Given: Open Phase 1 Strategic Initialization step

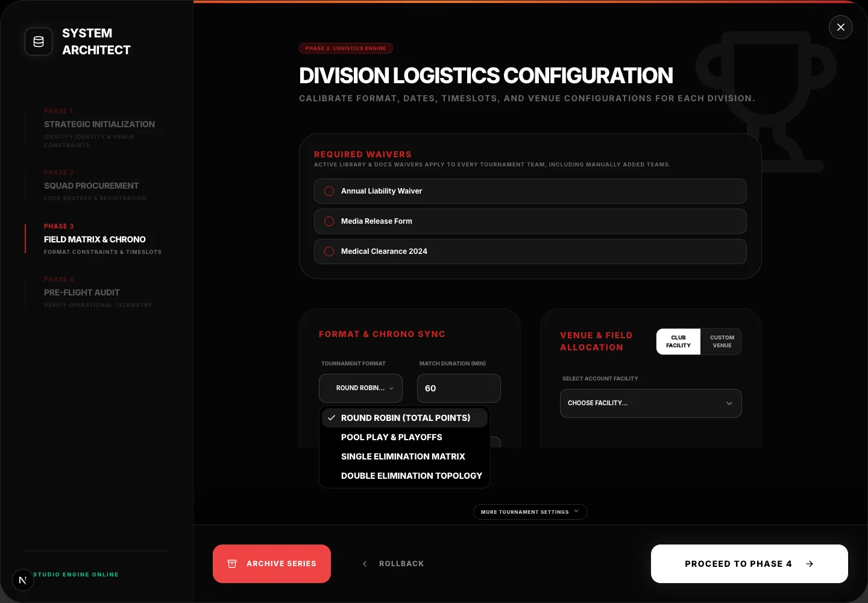Looking at the screenshot, I should pyautogui.click(x=99, y=128).
